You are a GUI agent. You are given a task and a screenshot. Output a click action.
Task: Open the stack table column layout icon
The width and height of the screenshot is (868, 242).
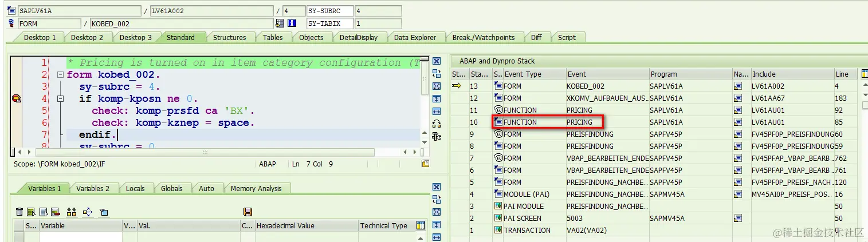[864, 74]
